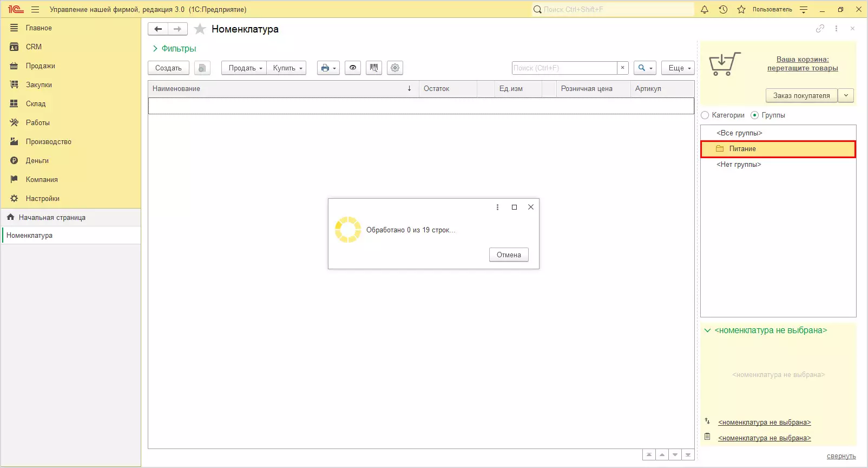Screen dimensions: 868x468
Task: Expand the Фильтры section
Action: 174,49
